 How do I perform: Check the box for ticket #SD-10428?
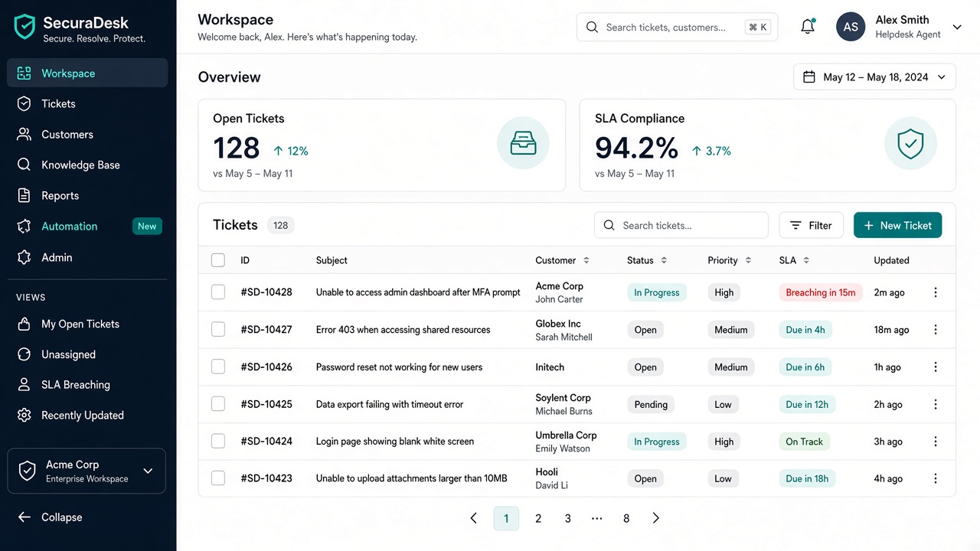pos(218,292)
